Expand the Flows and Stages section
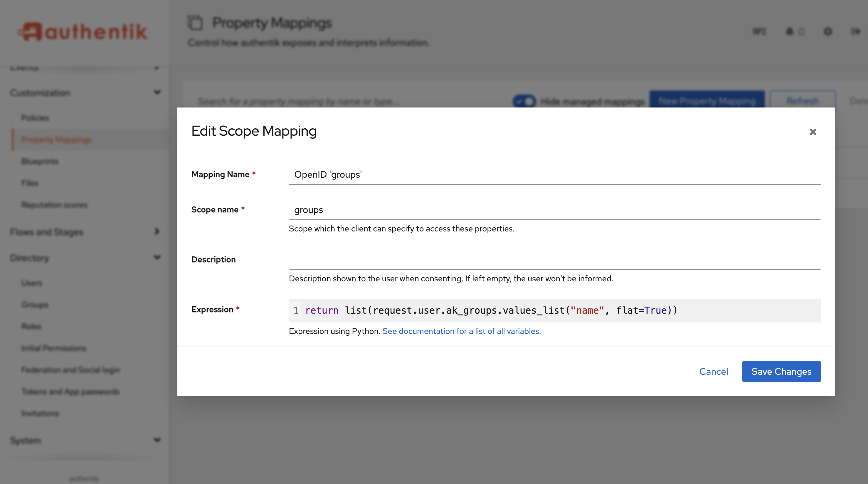 coord(85,232)
